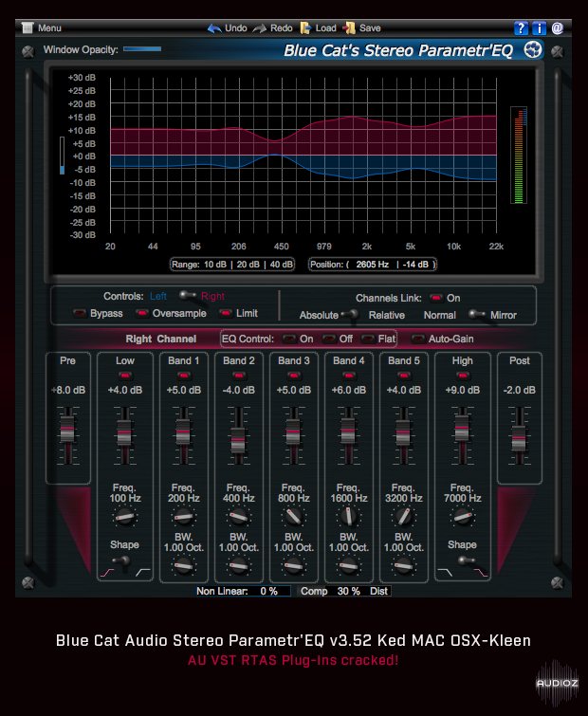Click the Band 4 +6.0 dB value

click(349, 390)
